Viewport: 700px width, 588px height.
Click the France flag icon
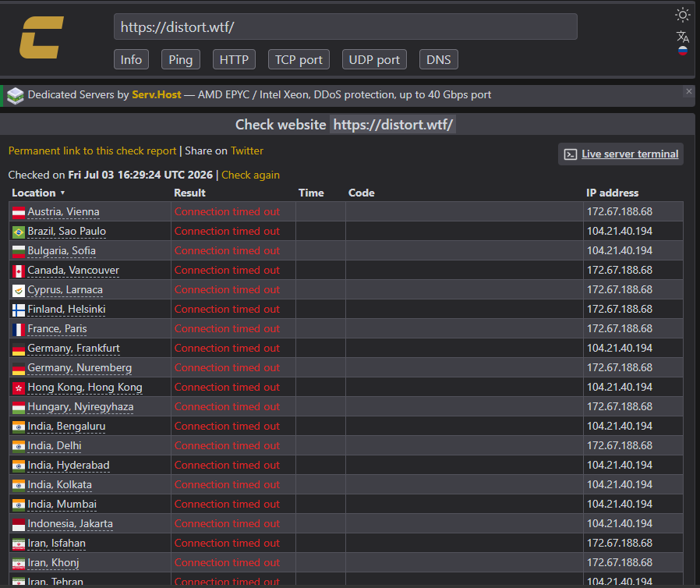tap(18, 330)
